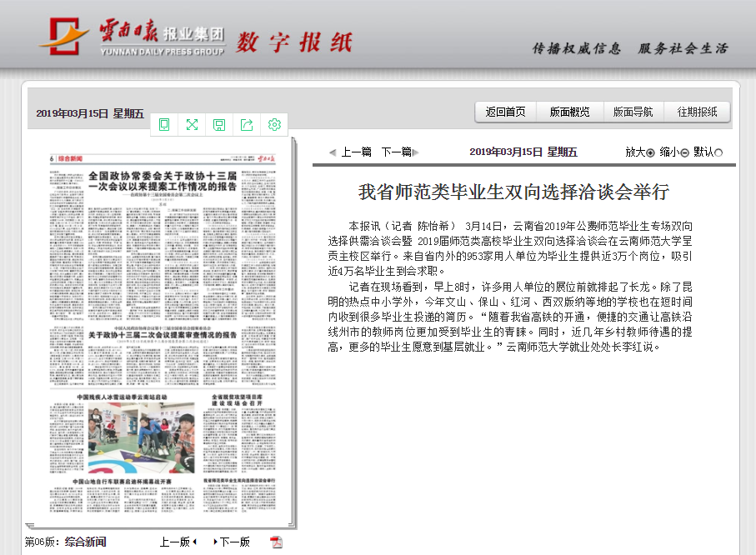Viewport: 756px width, 555px height.
Task: Open the 返回首页 tab
Action: (506, 112)
